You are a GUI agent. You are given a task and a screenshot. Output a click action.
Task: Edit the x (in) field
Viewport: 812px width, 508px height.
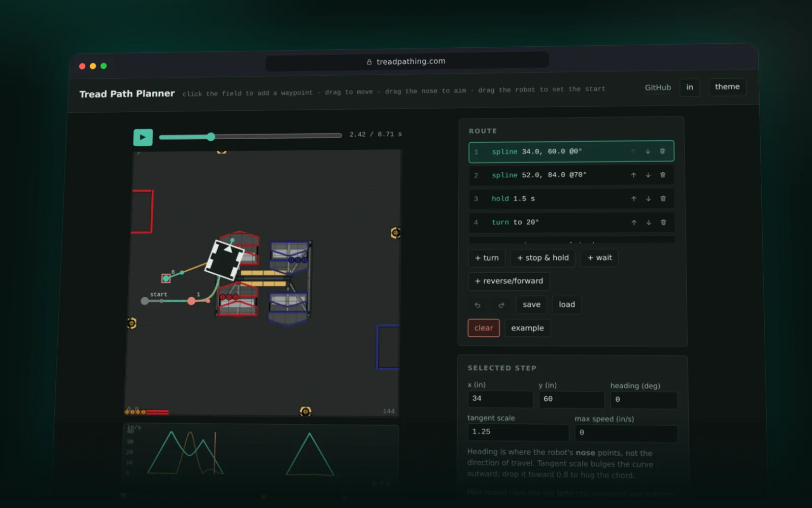pyautogui.click(x=500, y=399)
